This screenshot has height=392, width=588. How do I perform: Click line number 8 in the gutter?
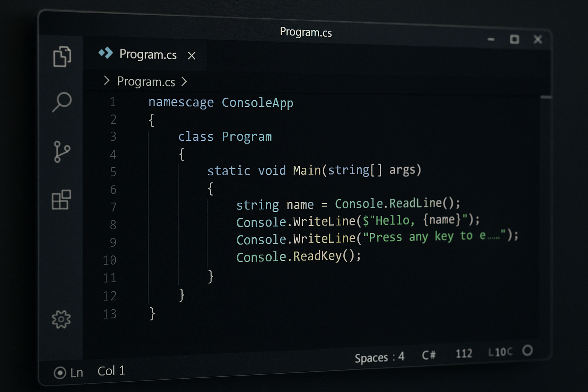tap(113, 225)
